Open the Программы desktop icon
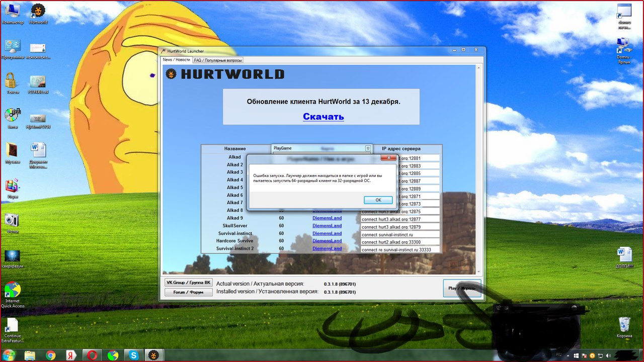This screenshot has width=644, height=362. point(13,49)
